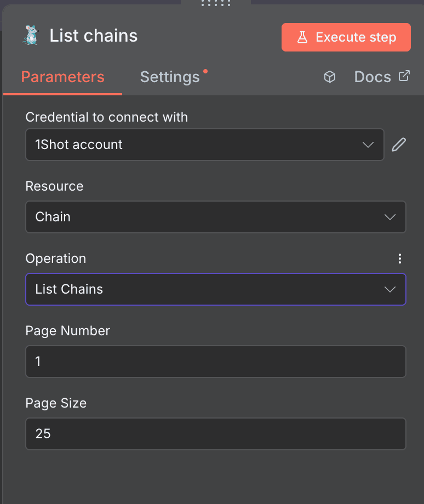Open the Credential to connect with dropdown
Viewport: 424px width, 504px height.
204,145
